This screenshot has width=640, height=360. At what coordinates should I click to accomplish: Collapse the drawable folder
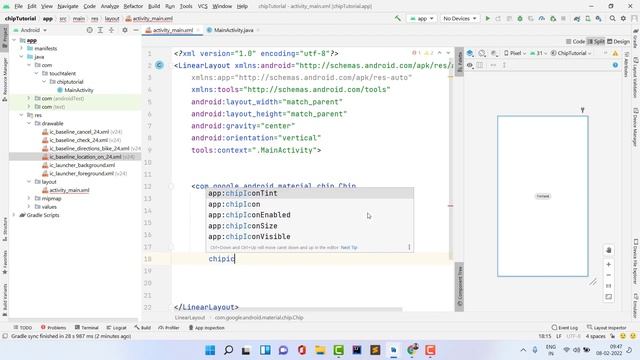[29, 123]
